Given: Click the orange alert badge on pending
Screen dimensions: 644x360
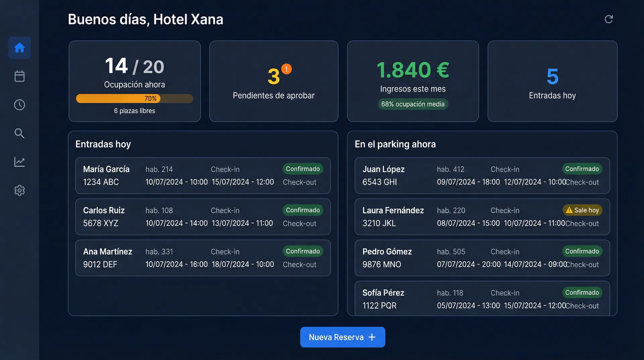Looking at the screenshot, I should coord(286,69).
